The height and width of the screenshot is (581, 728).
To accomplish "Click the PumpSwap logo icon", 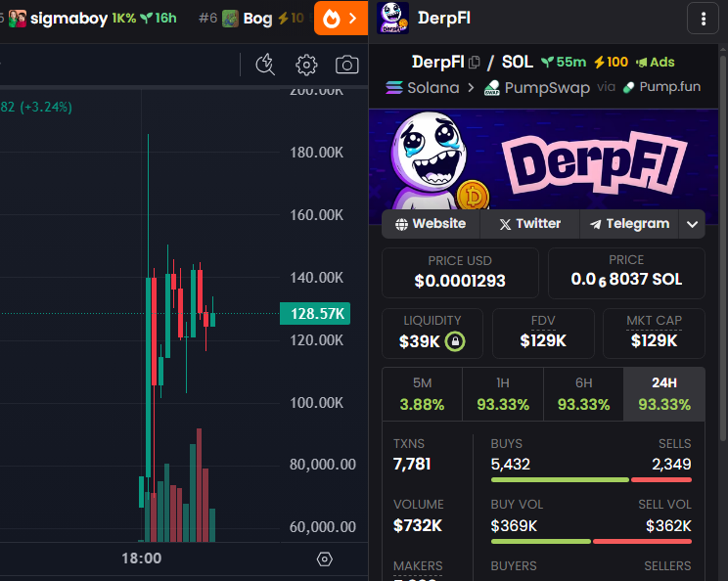I will (492, 87).
